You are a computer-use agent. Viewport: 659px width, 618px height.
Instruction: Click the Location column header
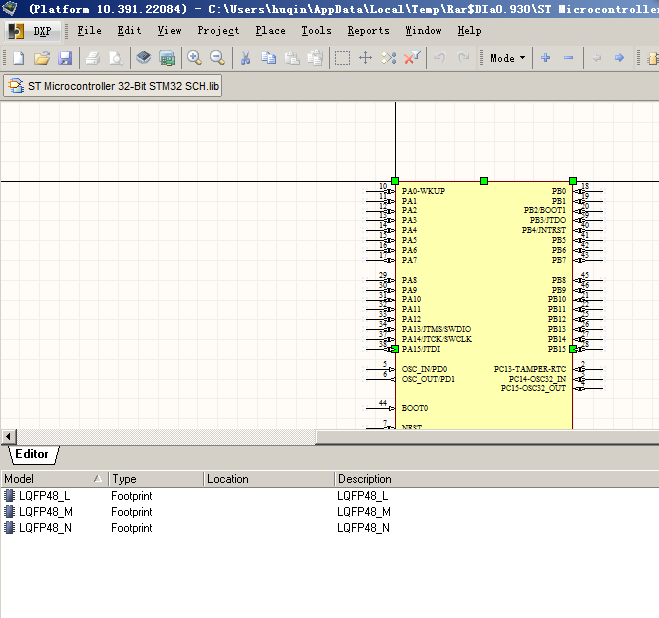click(x=269, y=479)
